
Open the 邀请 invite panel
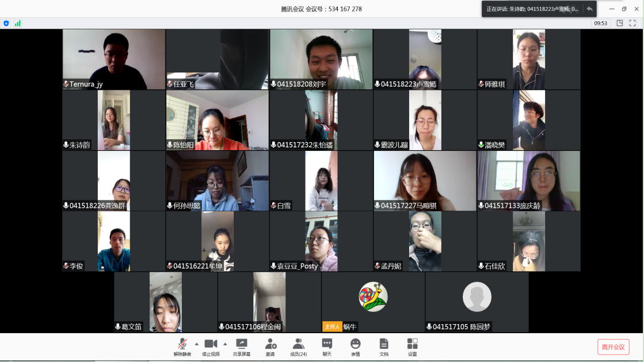click(x=270, y=347)
